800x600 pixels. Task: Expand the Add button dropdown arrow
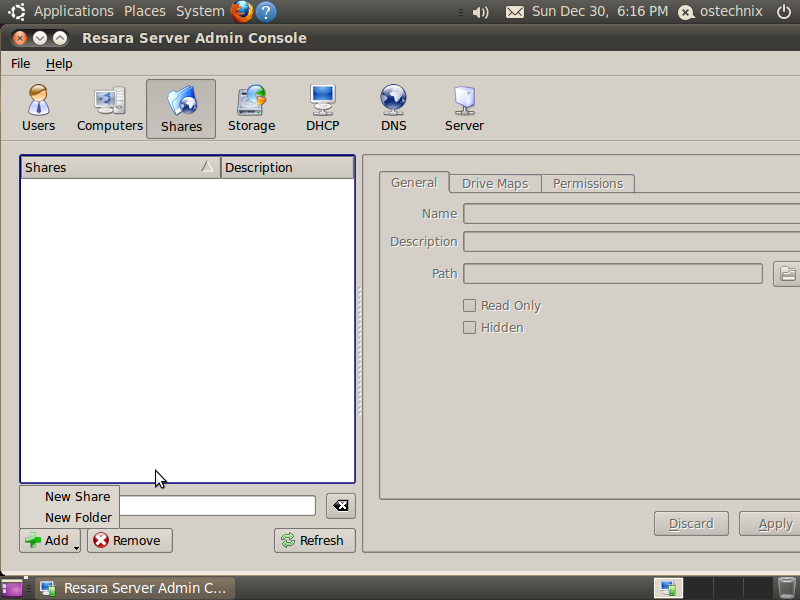pyautogui.click(x=76, y=547)
